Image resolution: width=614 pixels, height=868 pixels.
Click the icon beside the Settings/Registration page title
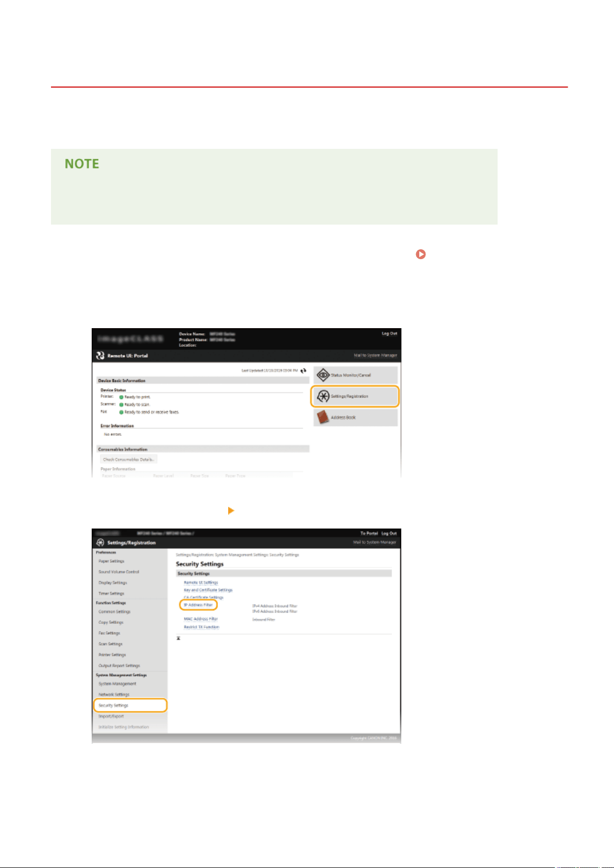tap(100, 542)
